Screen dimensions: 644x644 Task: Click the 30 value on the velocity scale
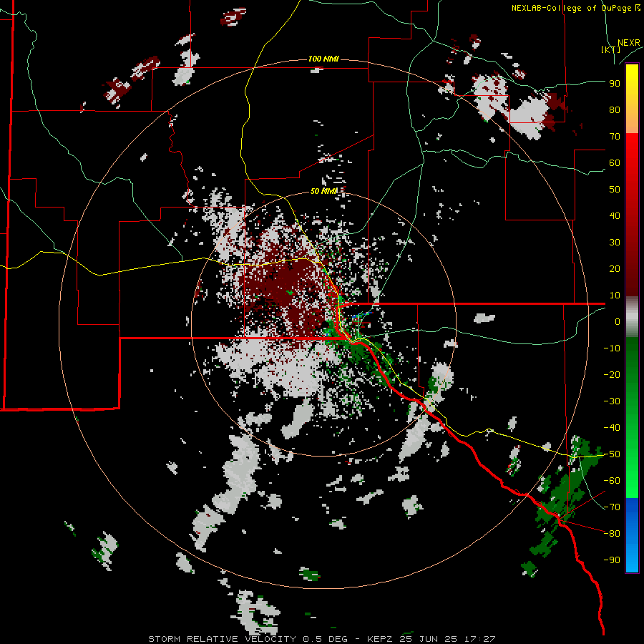[615, 243]
